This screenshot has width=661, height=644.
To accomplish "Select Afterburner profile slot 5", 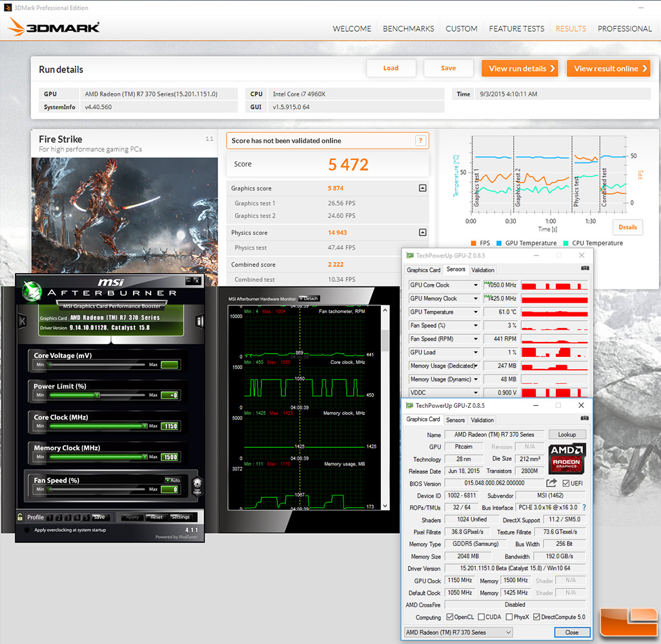I will click(x=86, y=517).
